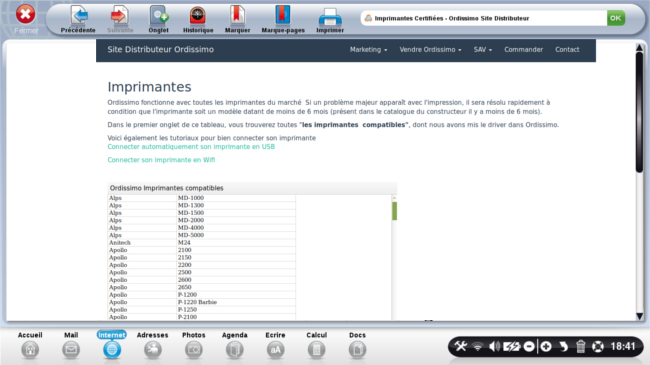Go to the Commander page
Viewport: 650px width, 365px height.
pyautogui.click(x=524, y=49)
